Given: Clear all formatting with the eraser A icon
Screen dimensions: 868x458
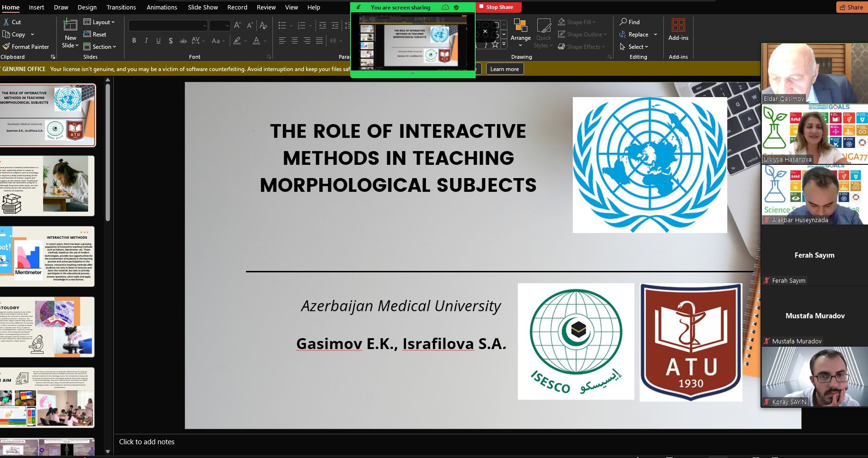Looking at the screenshot, I should pos(263,26).
